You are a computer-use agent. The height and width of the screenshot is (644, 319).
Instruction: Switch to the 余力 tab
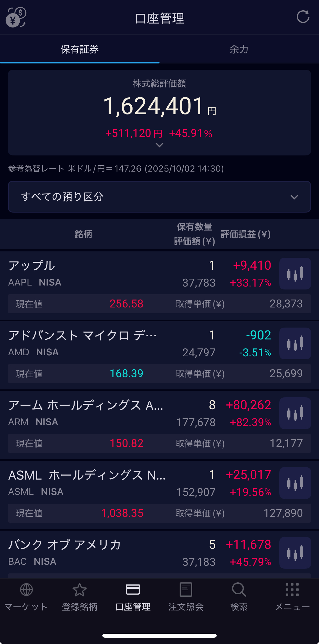(239, 49)
